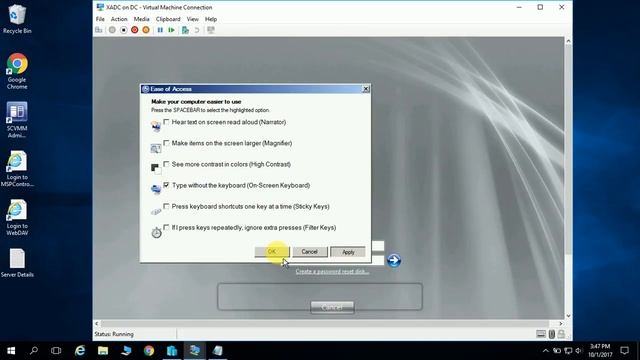Click the 'Status: Running' status text

click(x=114, y=334)
